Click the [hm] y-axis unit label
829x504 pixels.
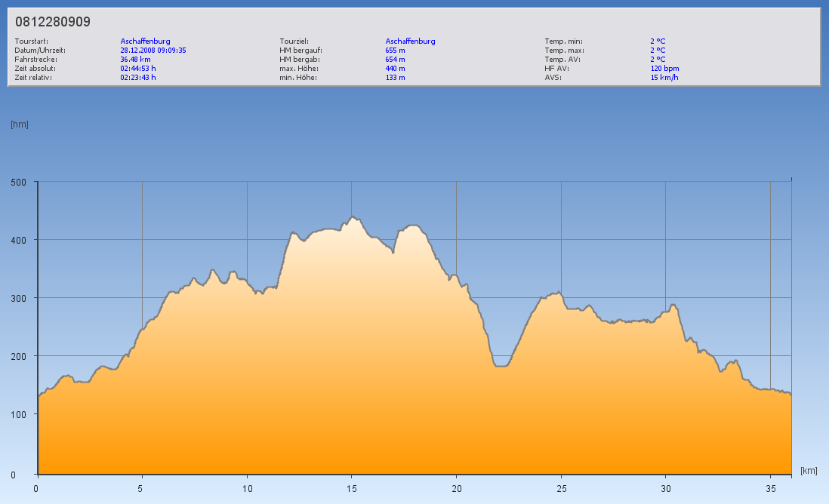[x=20, y=124]
